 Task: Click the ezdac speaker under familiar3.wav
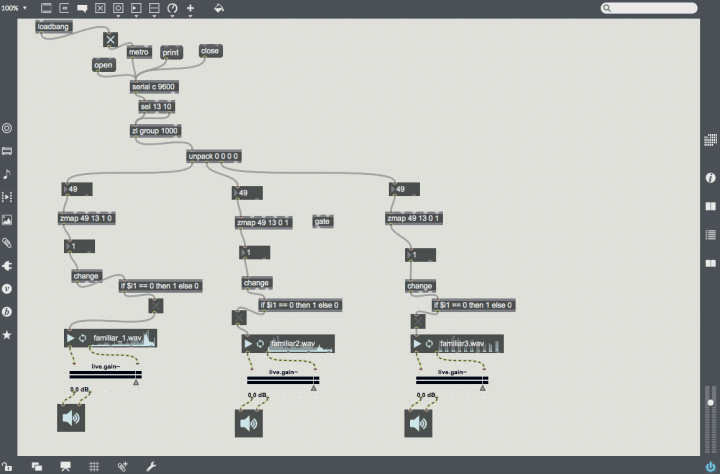[x=418, y=423]
